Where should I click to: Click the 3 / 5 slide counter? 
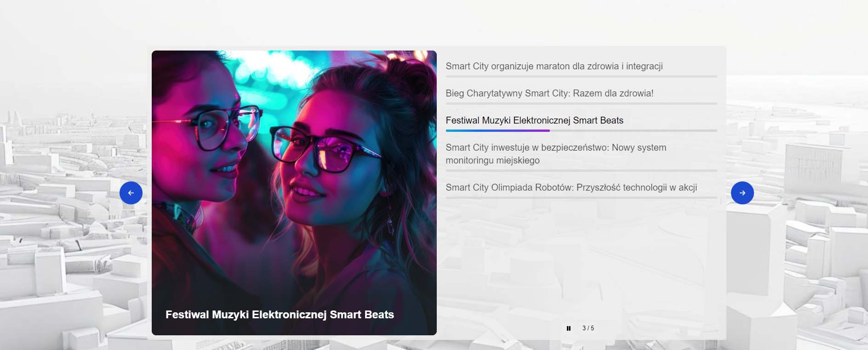click(588, 328)
